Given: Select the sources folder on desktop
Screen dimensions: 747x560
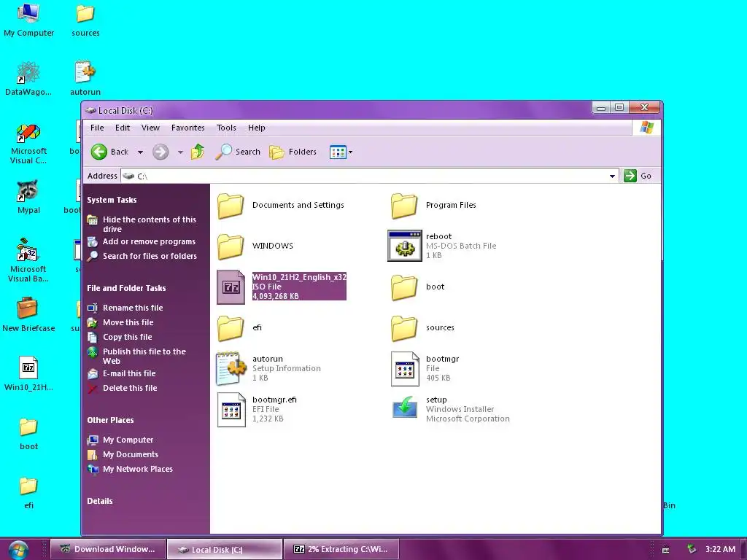Looking at the screenshot, I should tap(85, 20).
